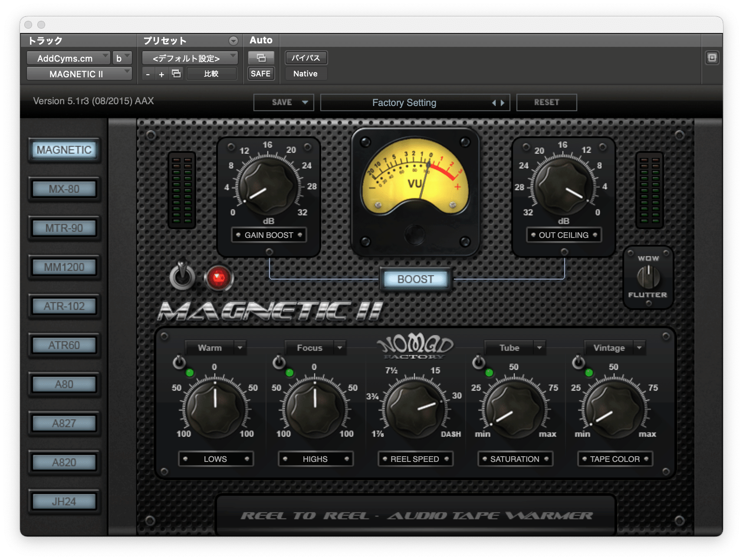Select the MTR-90 tape model

point(64,228)
